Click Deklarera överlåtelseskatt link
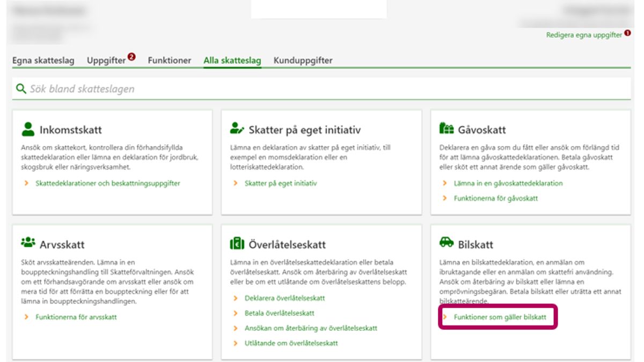Viewport: 644px width, 362px height. point(284,298)
